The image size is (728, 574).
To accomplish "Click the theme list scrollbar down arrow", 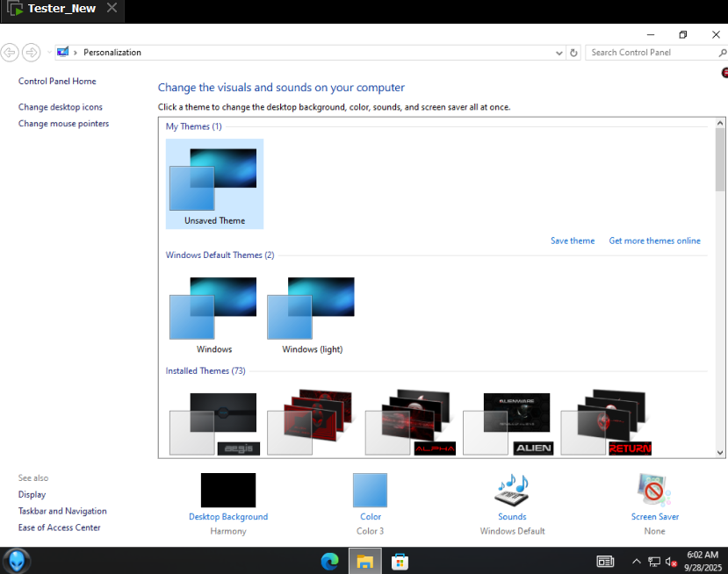I will point(720,452).
